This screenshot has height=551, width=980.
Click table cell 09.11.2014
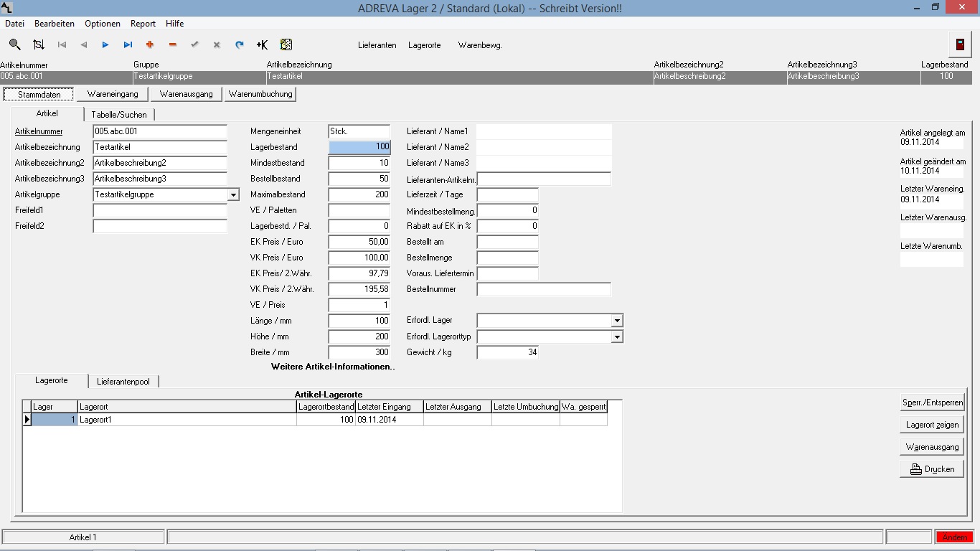389,420
